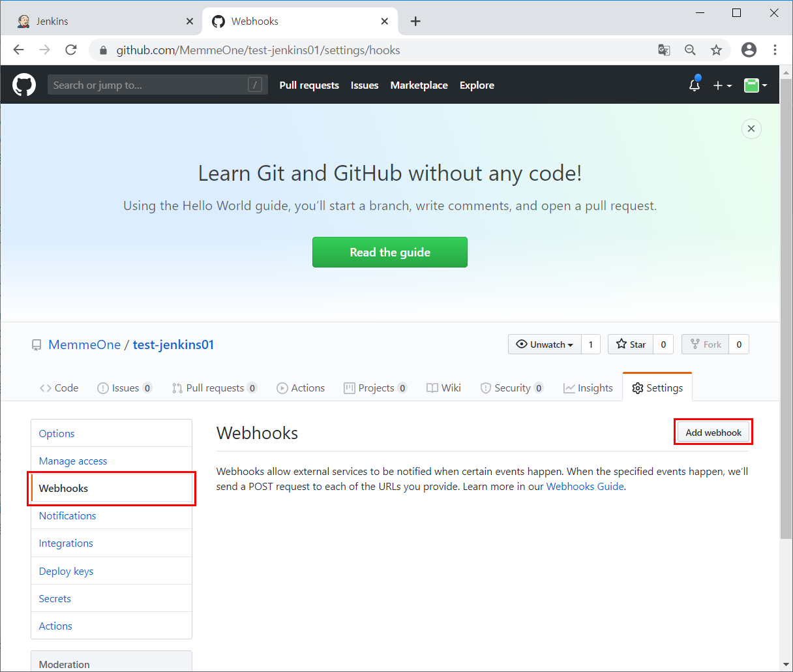The image size is (793, 672).
Task: Open the Projects tab
Action: point(376,388)
